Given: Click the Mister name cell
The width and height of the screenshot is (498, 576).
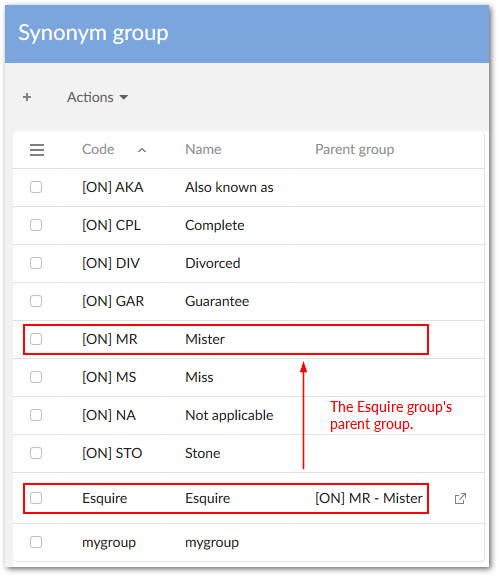Looking at the screenshot, I should click(x=205, y=339).
